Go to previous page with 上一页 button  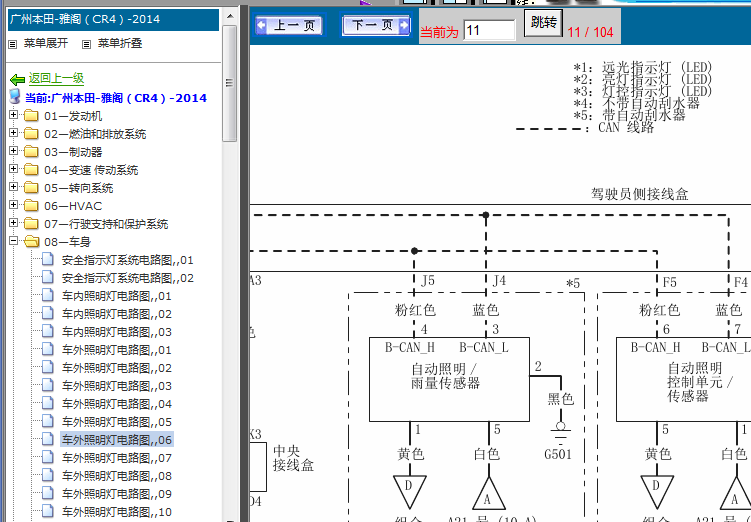pyautogui.click(x=289, y=25)
